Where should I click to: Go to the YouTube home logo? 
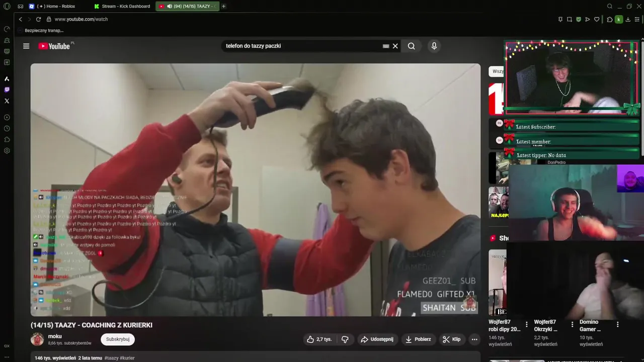(54, 46)
